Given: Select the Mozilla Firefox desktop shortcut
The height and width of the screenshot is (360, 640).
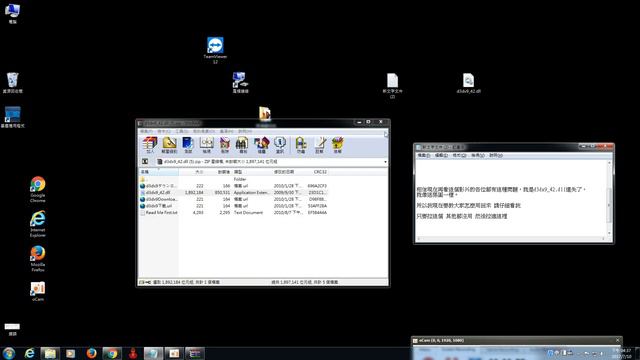Looking at the screenshot, I should click(x=38, y=258).
